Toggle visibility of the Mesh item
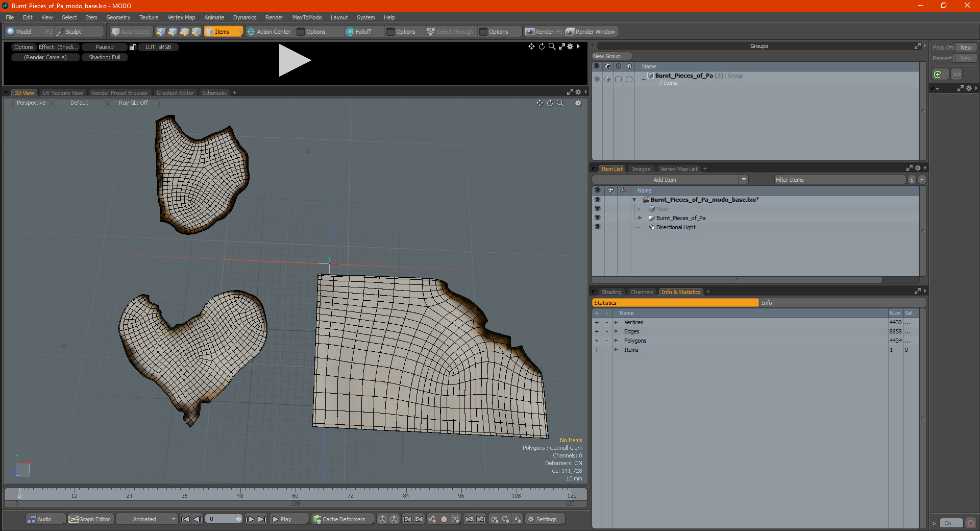980x531 pixels. (x=597, y=209)
